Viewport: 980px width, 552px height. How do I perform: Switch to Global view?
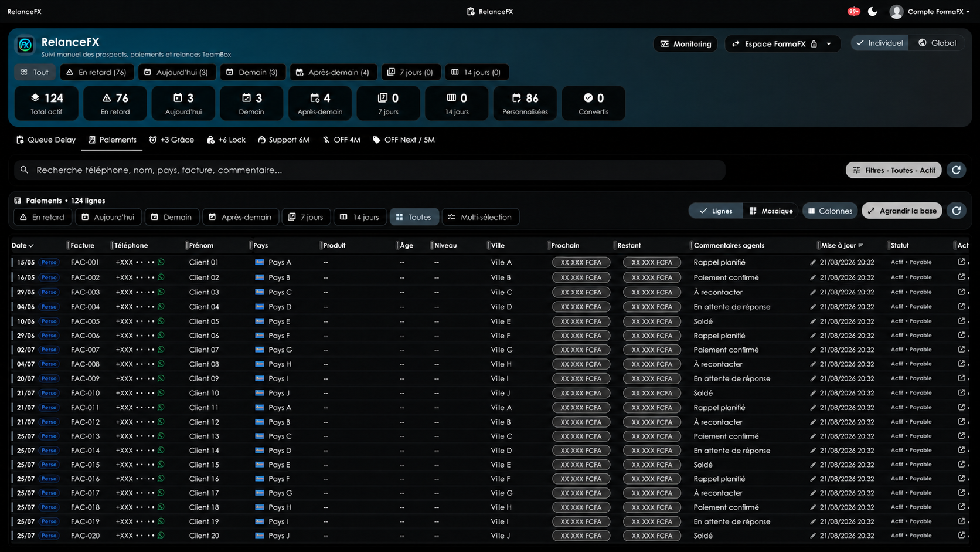937,43
